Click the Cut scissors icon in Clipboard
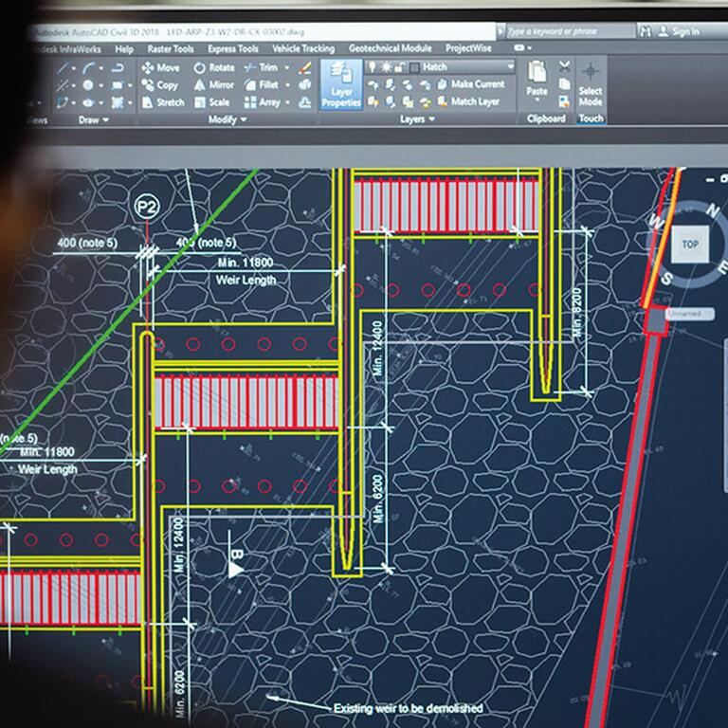 [565, 66]
